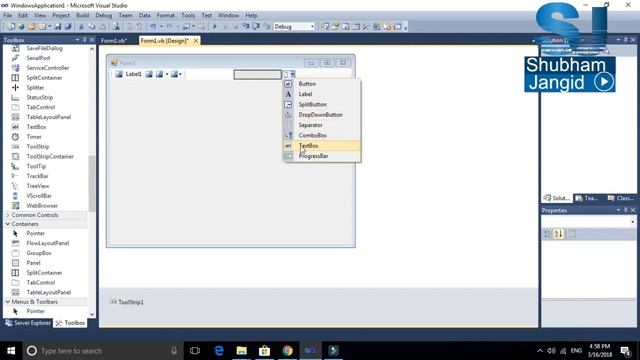
Task: Select Button in the ToolStrip item dropdown
Action: [321, 84]
